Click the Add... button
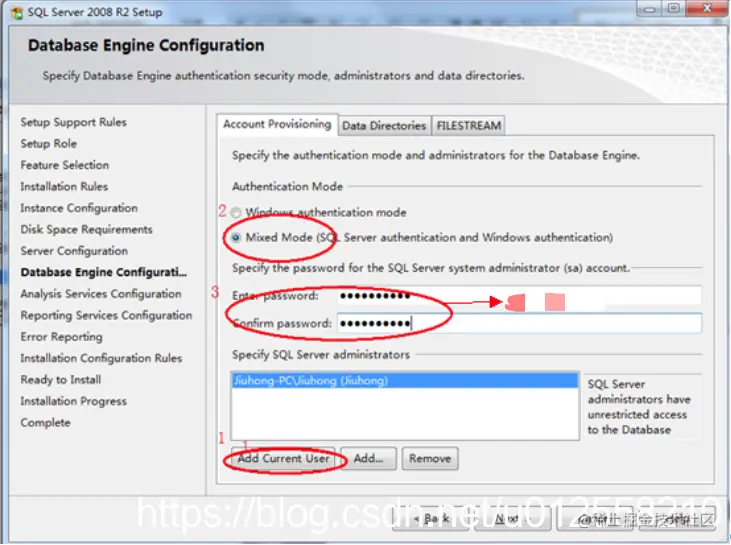Viewport: 731px width, 545px height. [x=368, y=459]
